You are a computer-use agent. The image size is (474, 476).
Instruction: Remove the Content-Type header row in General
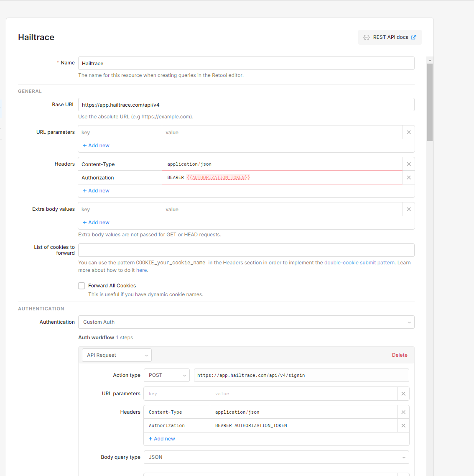click(409, 164)
